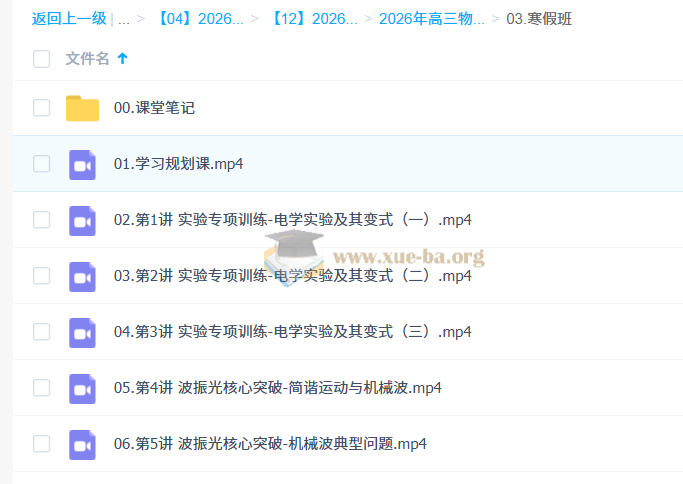
Task: Click video icon for 06.第5讲 file
Action: (82, 444)
